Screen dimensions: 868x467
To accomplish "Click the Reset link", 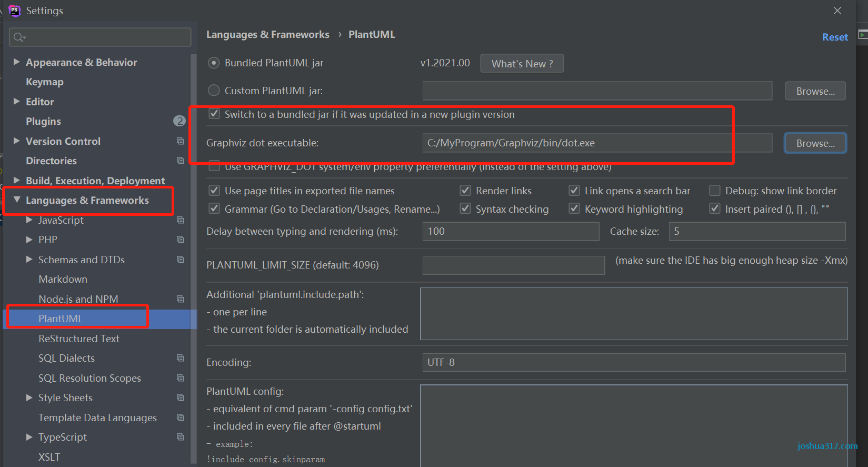I will (835, 37).
